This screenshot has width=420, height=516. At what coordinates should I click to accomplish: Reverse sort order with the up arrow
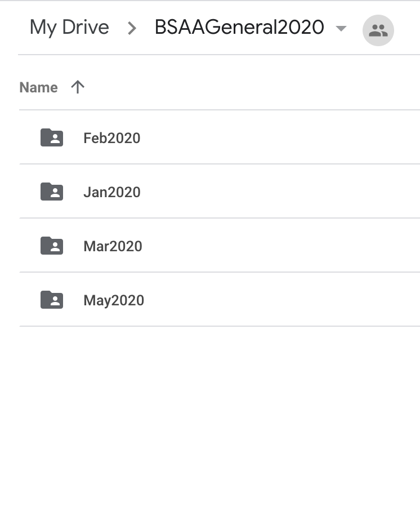78,87
